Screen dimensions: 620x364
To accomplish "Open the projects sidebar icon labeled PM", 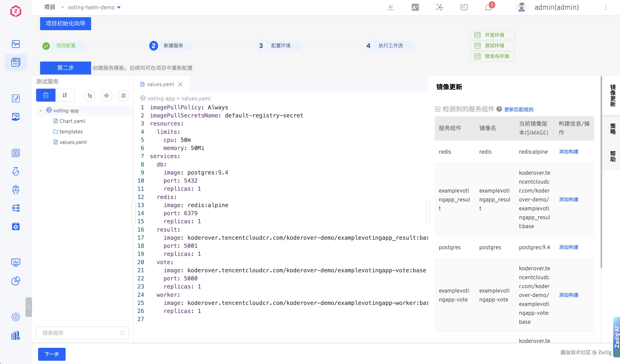I will coord(16,63).
